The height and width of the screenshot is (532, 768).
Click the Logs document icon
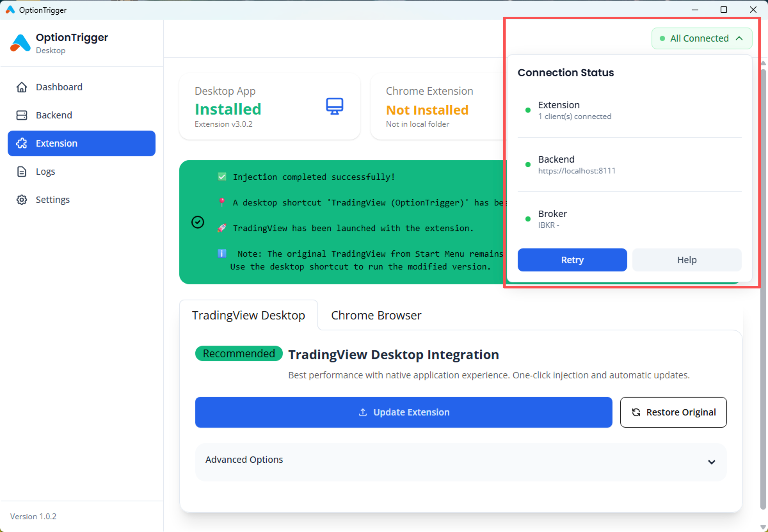coord(22,171)
